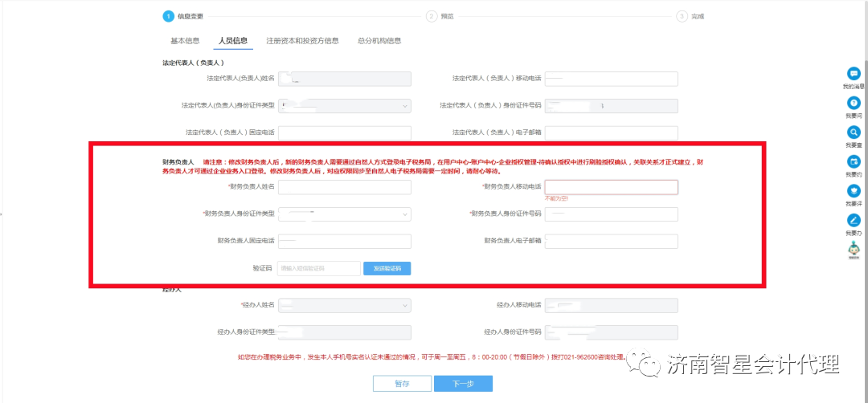Click 暂存 save draft button

click(x=402, y=384)
